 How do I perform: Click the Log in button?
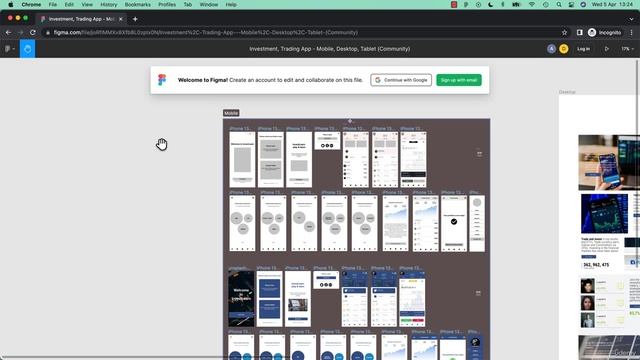pyautogui.click(x=583, y=49)
